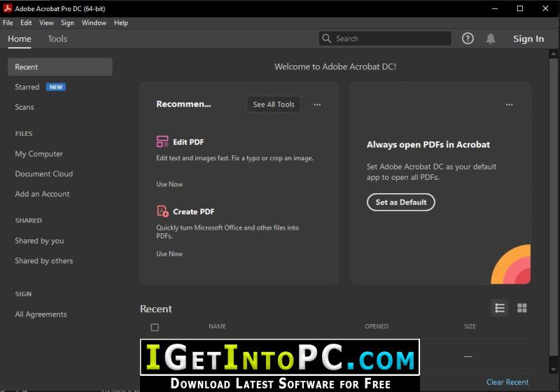Switch to the Home tab

tap(20, 38)
